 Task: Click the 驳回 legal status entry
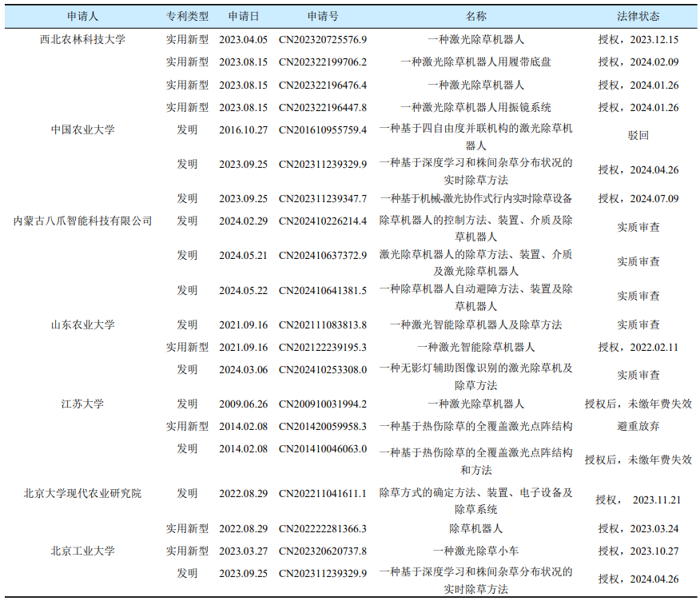[x=636, y=134]
